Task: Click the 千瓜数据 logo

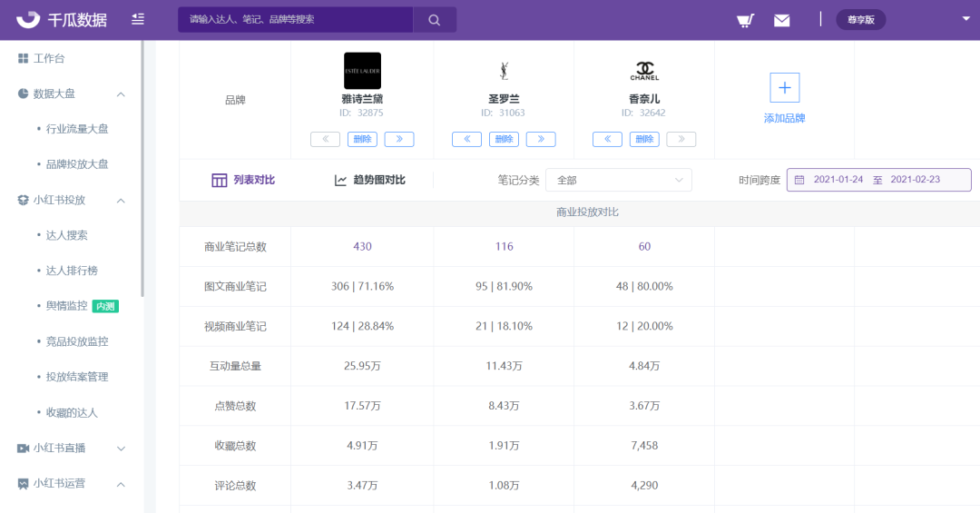Action: click(x=62, y=19)
